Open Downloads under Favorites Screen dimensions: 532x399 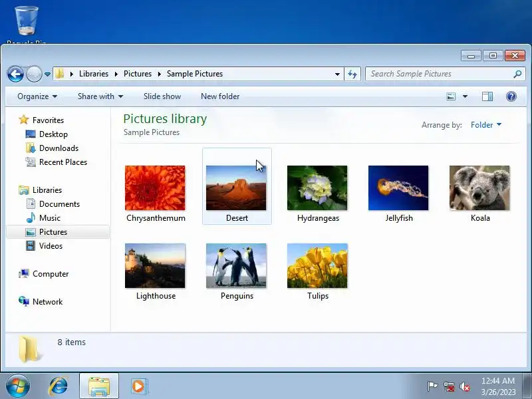(59, 148)
